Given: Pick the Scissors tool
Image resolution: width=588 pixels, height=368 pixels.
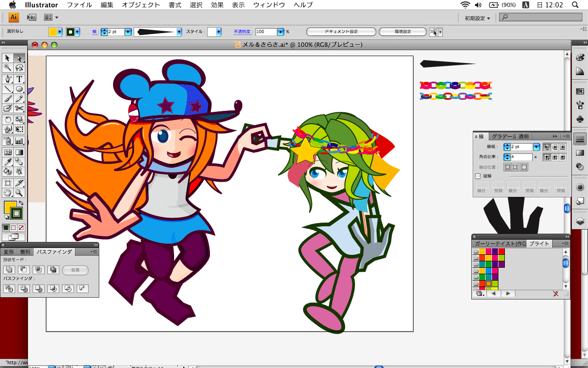Looking at the screenshot, I should (x=19, y=109).
